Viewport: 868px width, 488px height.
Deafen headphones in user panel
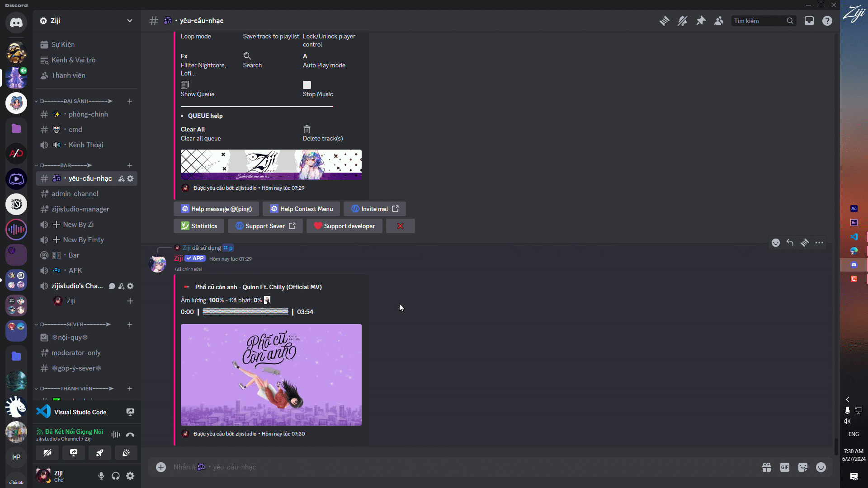tap(116, 476)
